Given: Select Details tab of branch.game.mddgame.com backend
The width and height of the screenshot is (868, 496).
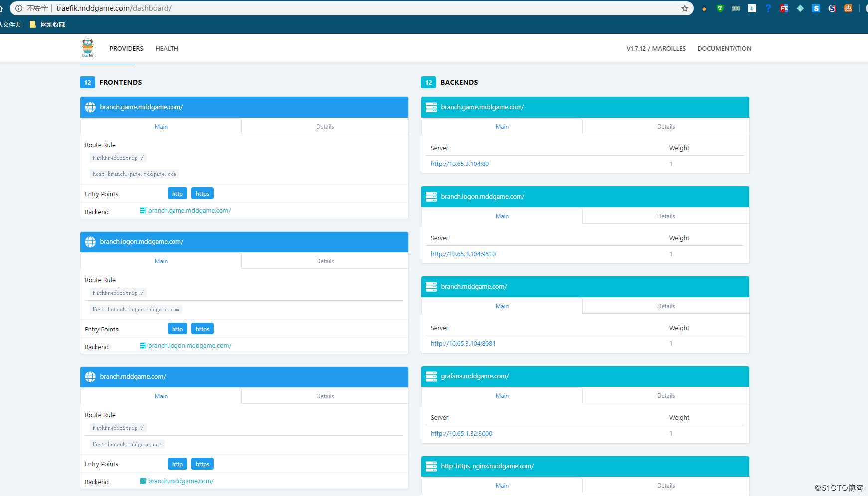Looking at the screenshot, I should point(666,126).
